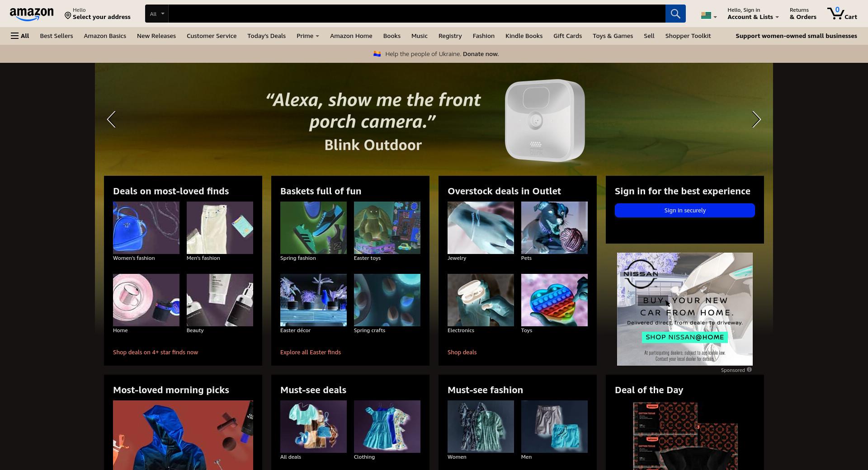Open Returns & Orders
The image size is (868, 470).
[803, 14]
